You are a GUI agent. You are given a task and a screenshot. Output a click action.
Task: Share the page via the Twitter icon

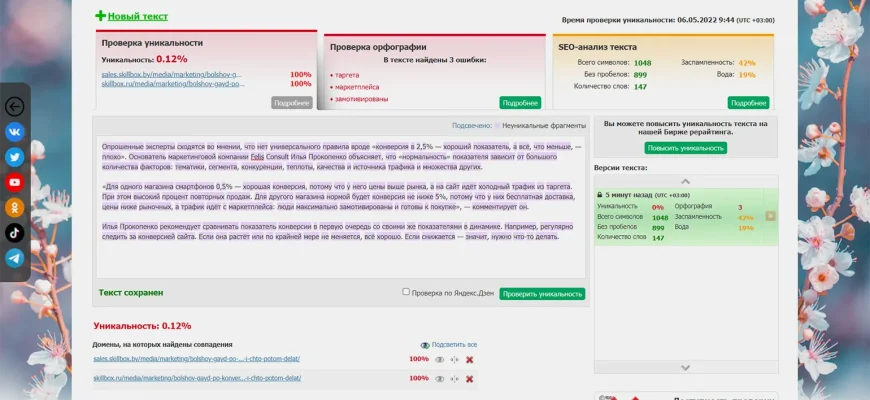pos(15,157)
